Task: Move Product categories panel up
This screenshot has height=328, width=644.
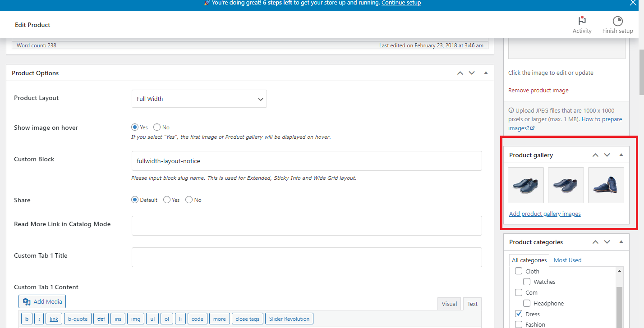Action: click(595, 242)
